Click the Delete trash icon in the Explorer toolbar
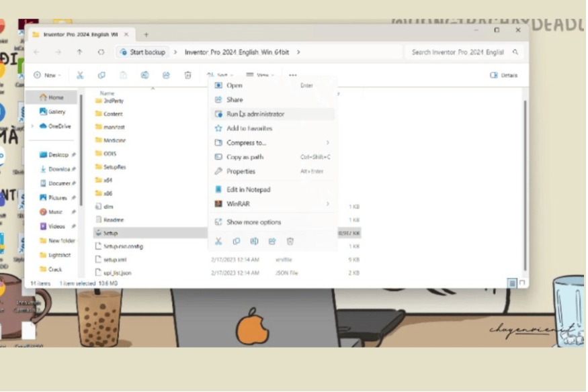The image size is (588, 392). (188, 75)
